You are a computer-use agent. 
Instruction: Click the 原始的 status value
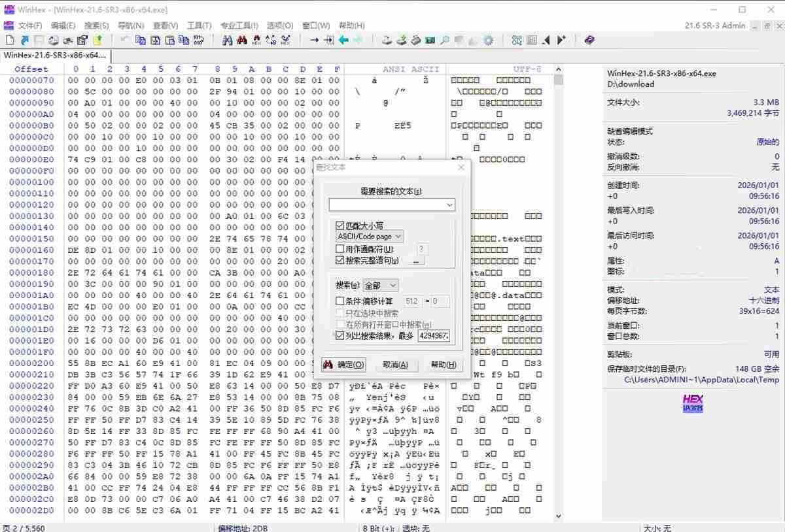767,142
